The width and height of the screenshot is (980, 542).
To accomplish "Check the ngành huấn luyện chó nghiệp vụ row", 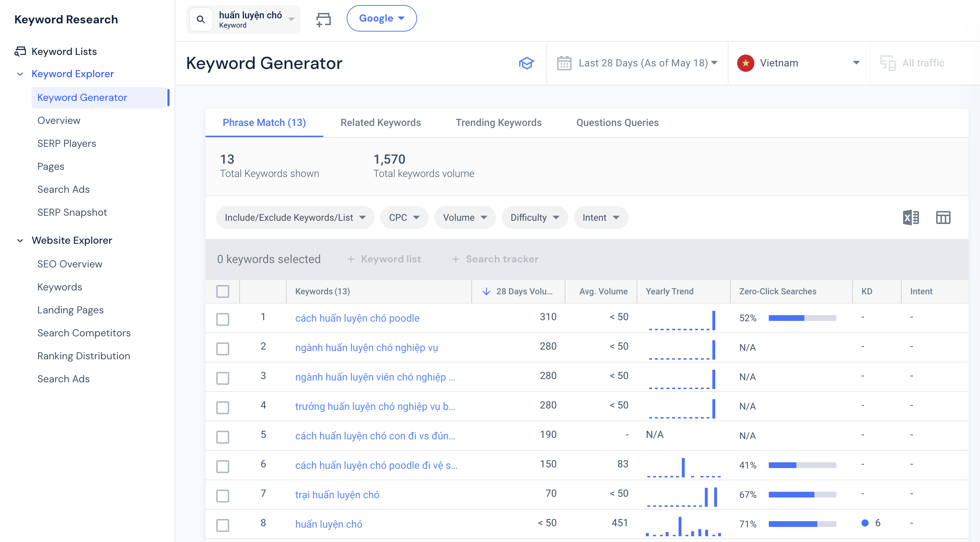I will point(223,349).
